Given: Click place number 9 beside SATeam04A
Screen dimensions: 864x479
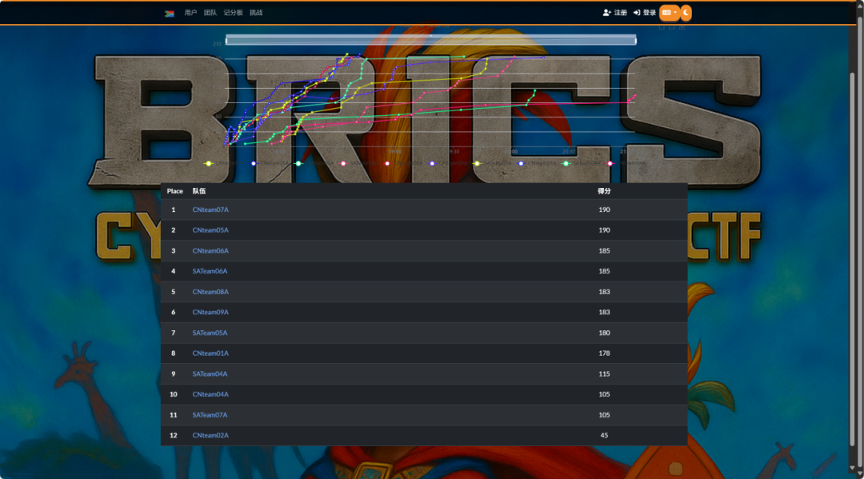Looking at the screenshot, I should pos(173,374).
